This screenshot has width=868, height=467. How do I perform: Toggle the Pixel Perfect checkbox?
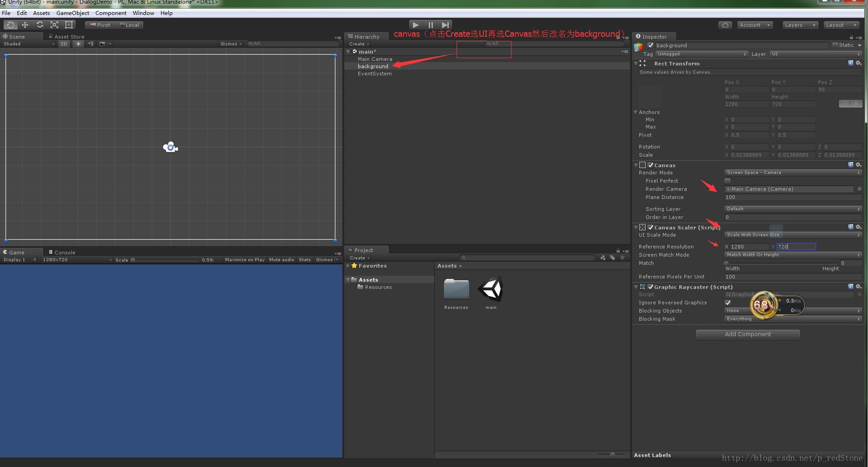point(728,181)
